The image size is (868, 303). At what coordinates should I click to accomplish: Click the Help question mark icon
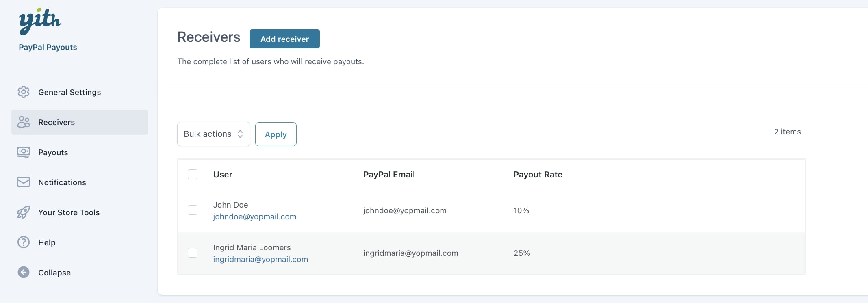(24, 242)
